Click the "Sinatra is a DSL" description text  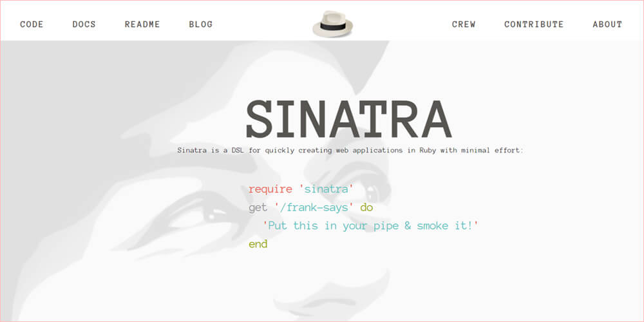(351, 150)
